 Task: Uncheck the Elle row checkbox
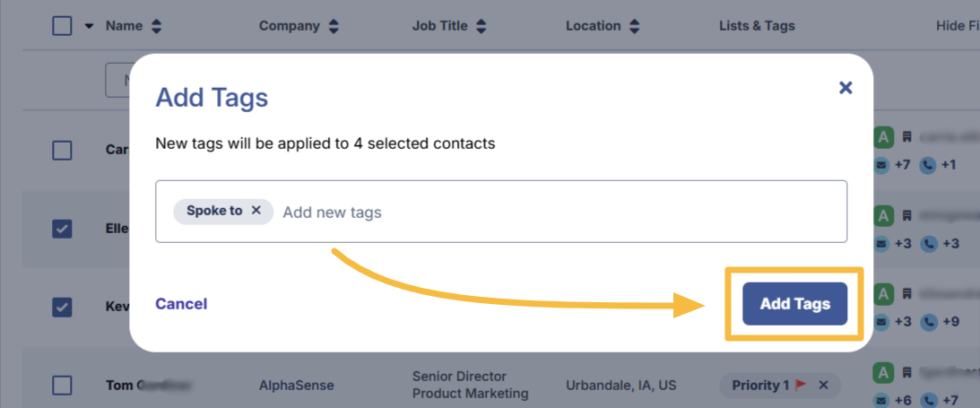point(62,229)
